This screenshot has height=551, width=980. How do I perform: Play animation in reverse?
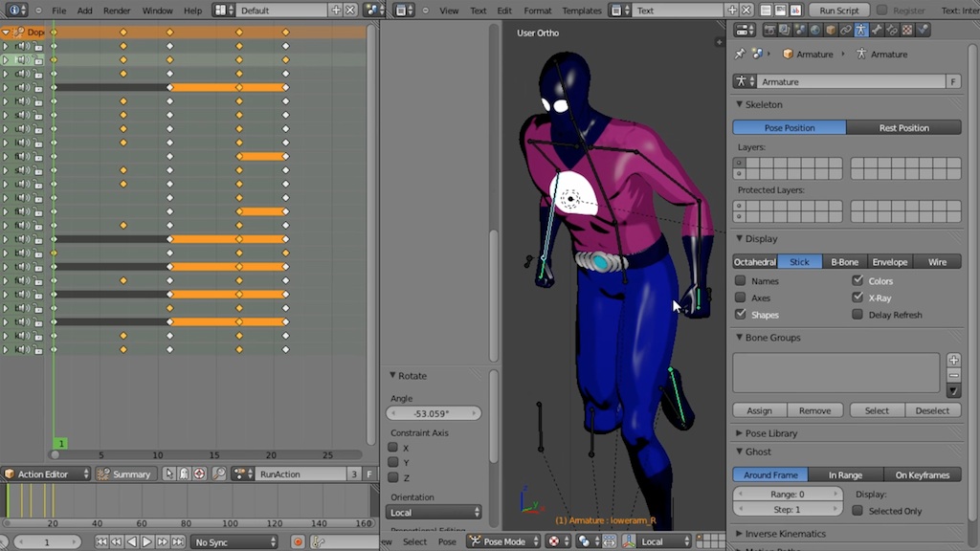132,541
